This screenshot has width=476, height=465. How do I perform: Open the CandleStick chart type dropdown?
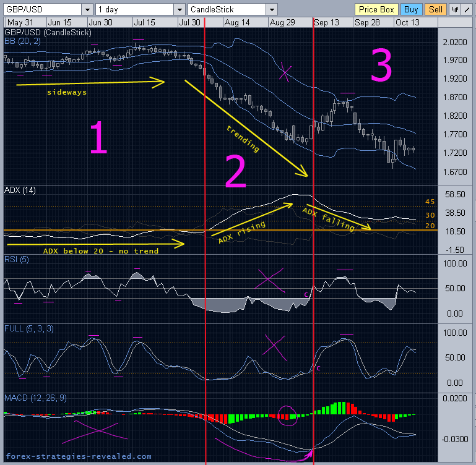271,9
